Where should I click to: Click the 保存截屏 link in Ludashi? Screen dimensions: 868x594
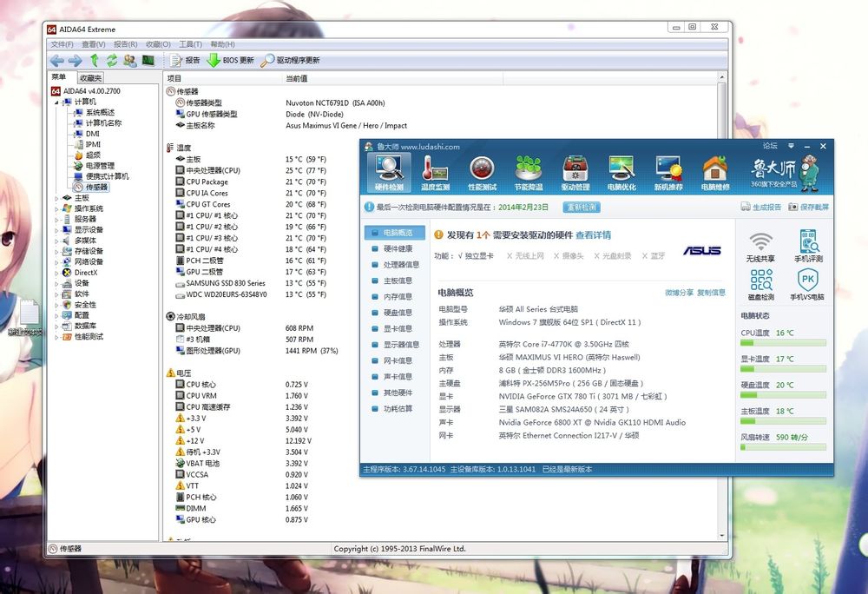(809, 207)
